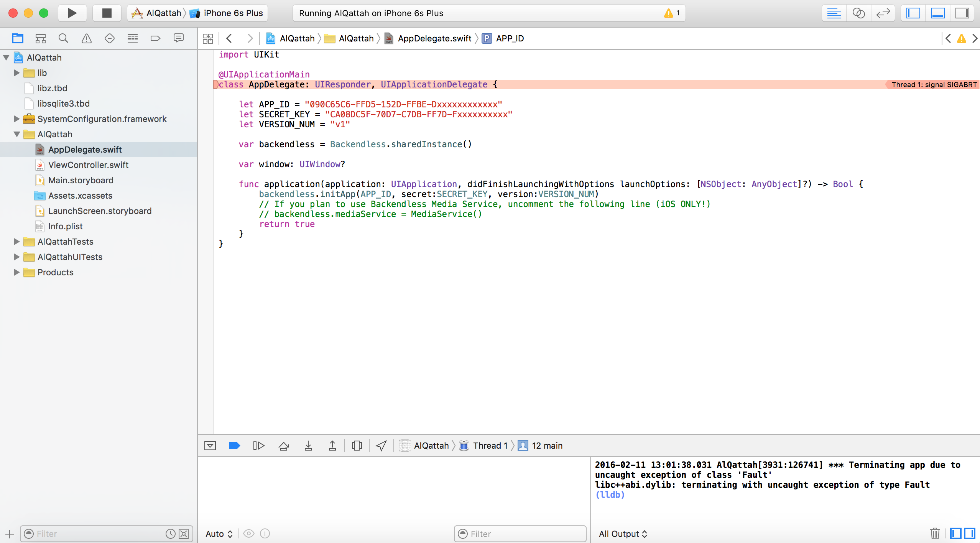980x543 pixels.
Task: Jump to next issue arrow
Action: (975, 38)
